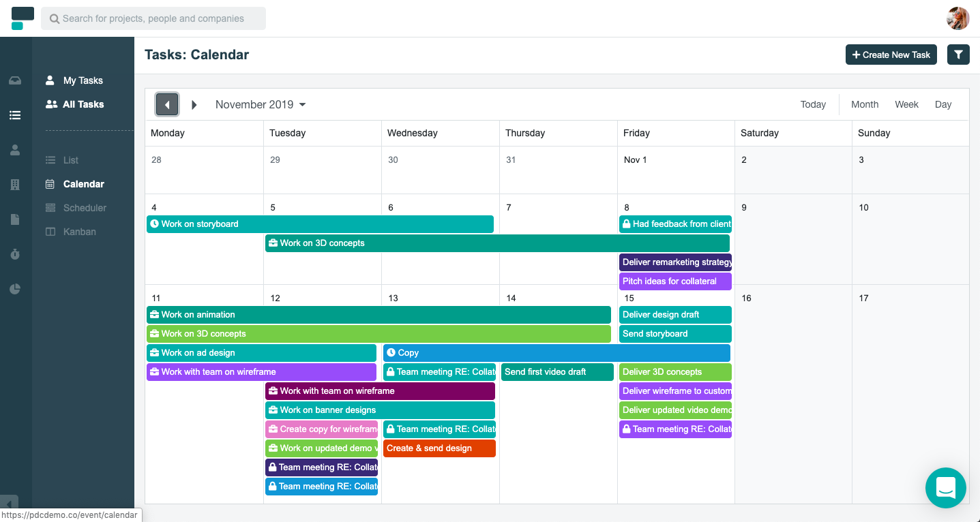Select My Tasks in sidebar

pos(83,80)
